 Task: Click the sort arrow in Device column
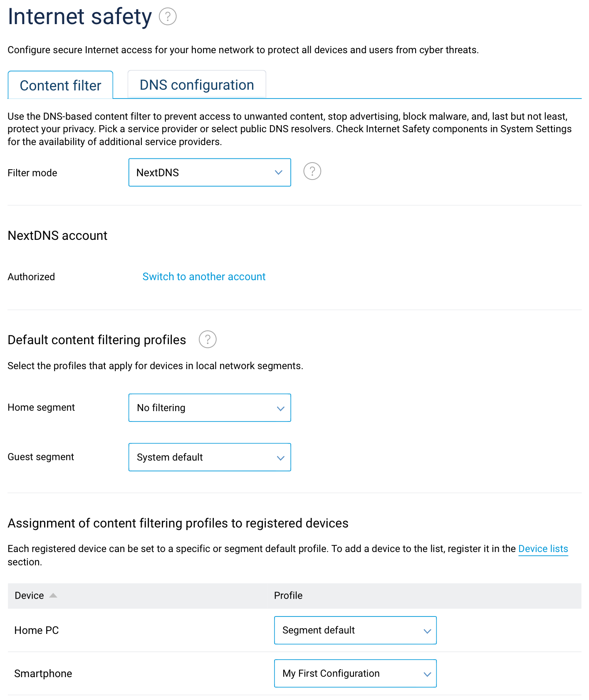click(53, 595)
